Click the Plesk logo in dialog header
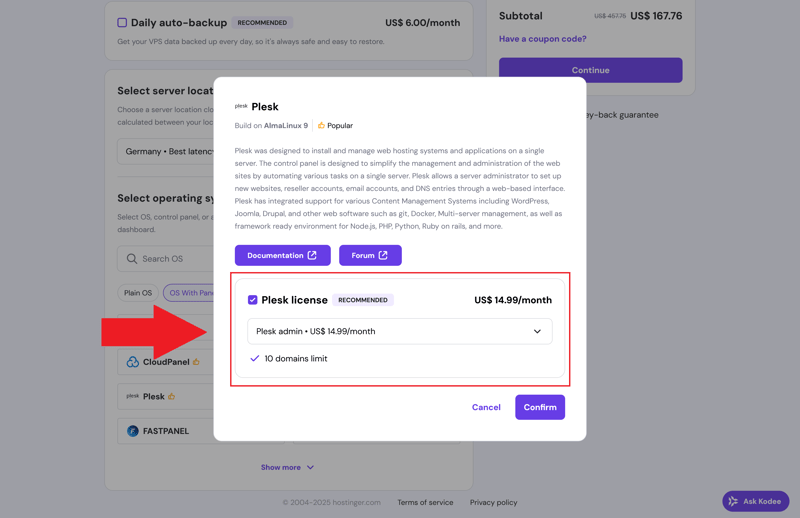The height and width of the screenshot is (518, 800). tap(241, 106)
